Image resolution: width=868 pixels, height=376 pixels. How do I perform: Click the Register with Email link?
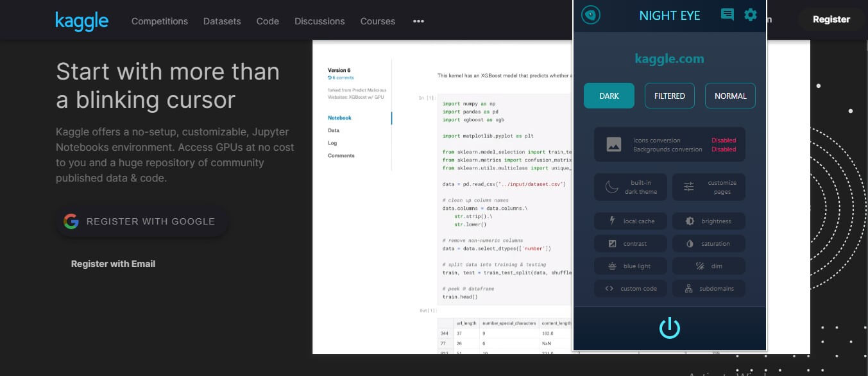(113, 264)
